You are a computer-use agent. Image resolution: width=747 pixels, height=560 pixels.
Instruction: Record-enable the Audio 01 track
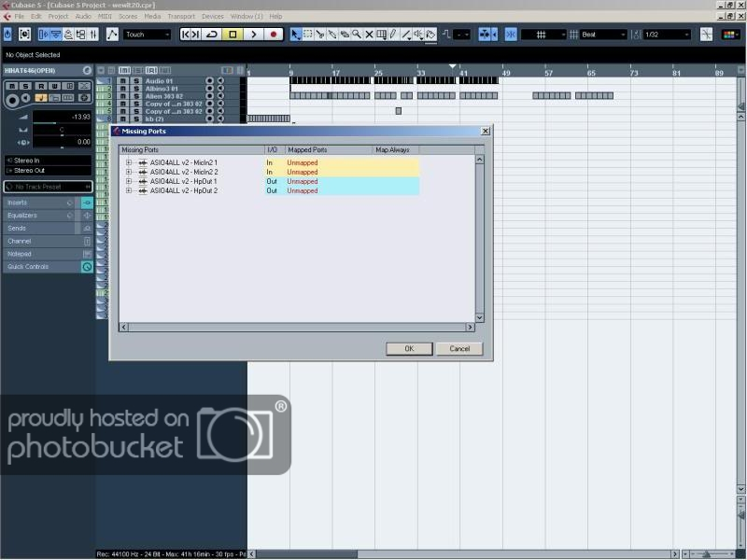tap(209, 81)
